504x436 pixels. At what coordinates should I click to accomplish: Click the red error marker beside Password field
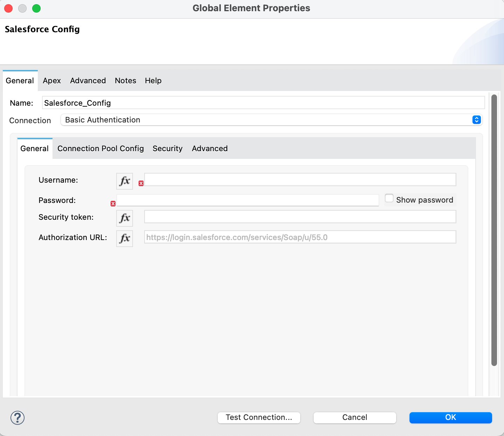point(113,204)
